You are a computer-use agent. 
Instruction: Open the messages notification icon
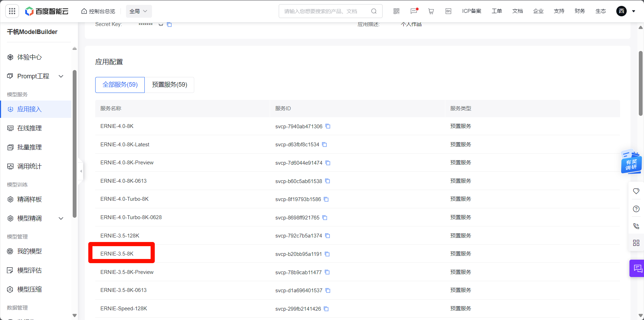[414, 11]
